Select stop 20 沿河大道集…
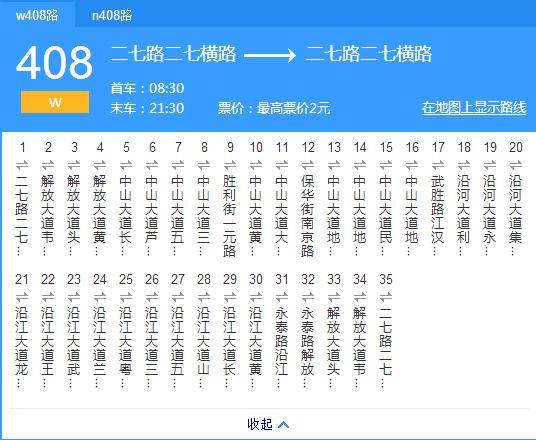 pyautogui.click(x=516, y=215)
